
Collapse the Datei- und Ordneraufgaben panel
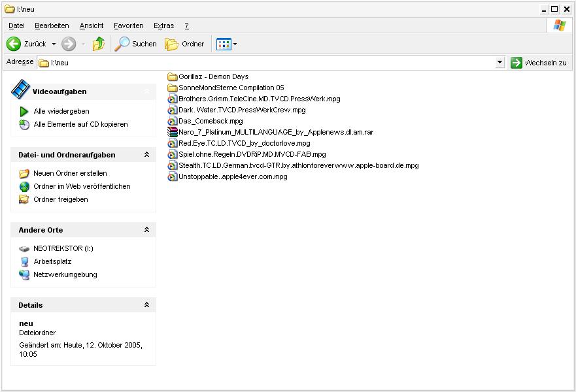coord(146,155)
